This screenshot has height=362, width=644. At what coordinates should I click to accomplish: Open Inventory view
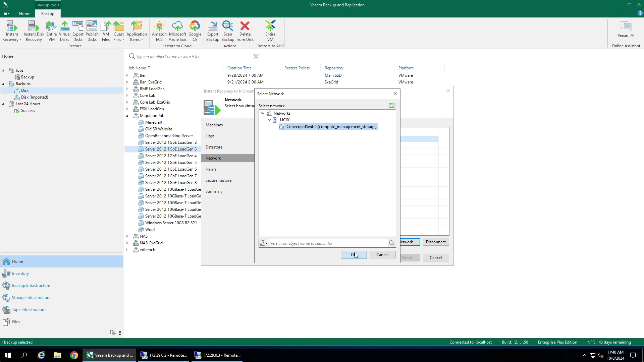click(x=20, y=274)
